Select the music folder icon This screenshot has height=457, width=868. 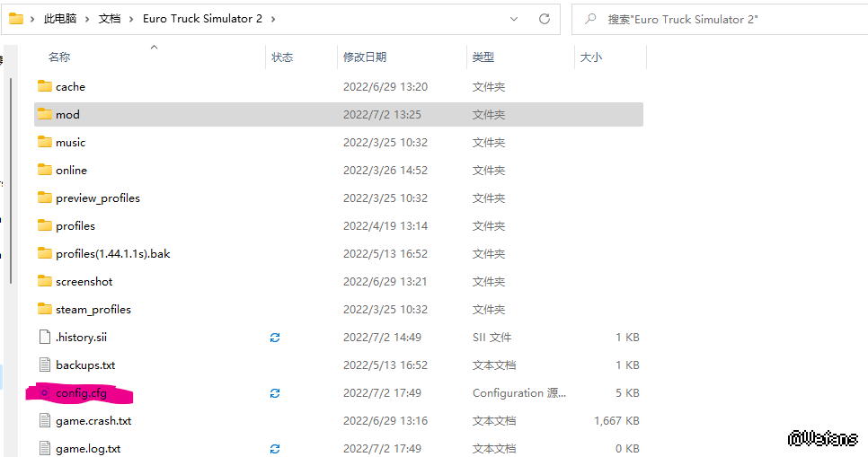coord(45,143)
